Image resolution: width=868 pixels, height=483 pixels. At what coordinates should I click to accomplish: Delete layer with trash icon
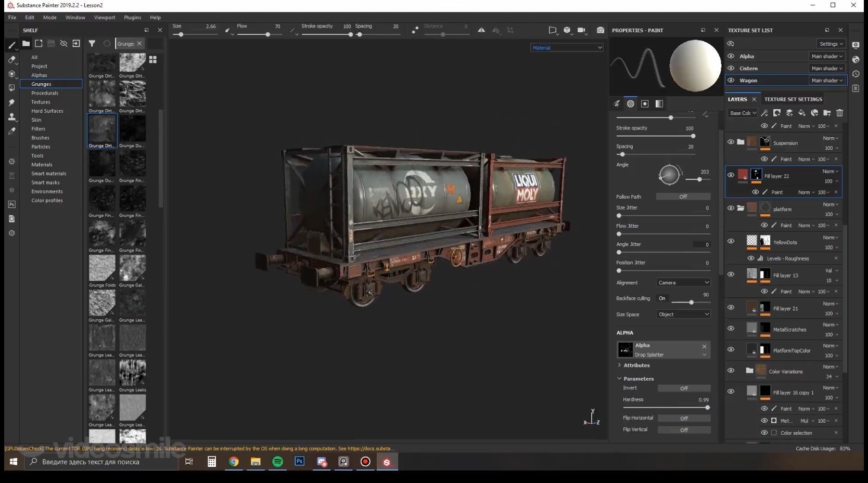tap(839, 113)
